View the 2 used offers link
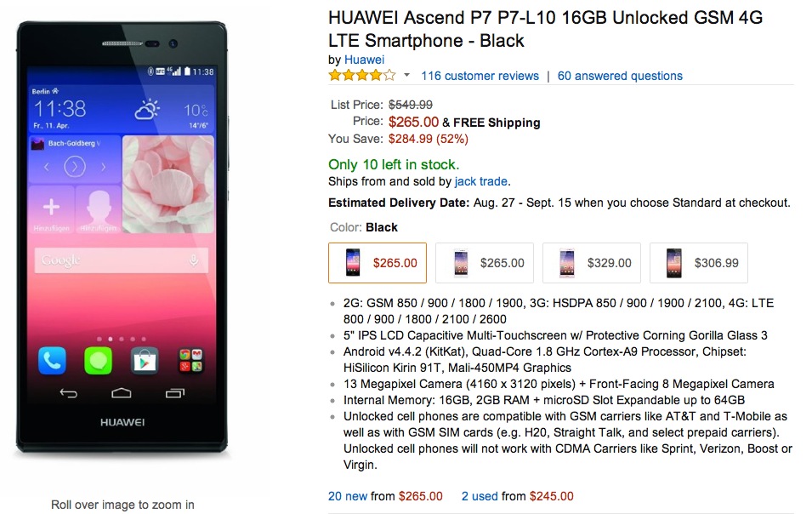Image resolution: width=812 pixels, height=514 pixels. (480, 496)
